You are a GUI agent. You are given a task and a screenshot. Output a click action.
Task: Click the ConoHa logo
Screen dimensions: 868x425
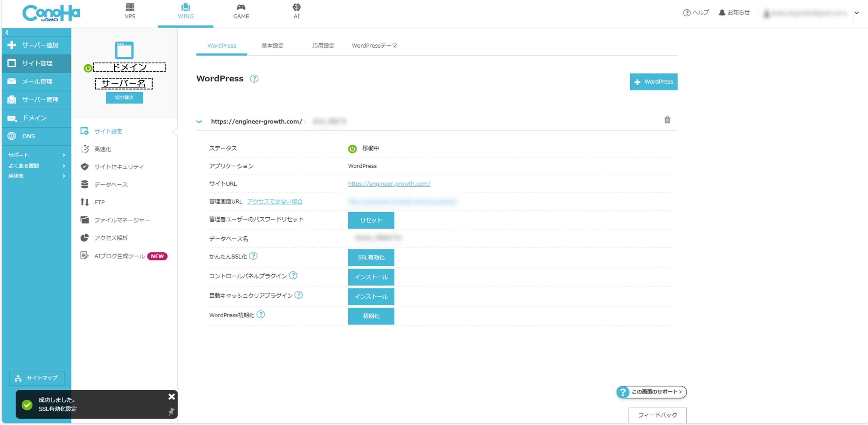pyautogui.click(x=51, y=13)
